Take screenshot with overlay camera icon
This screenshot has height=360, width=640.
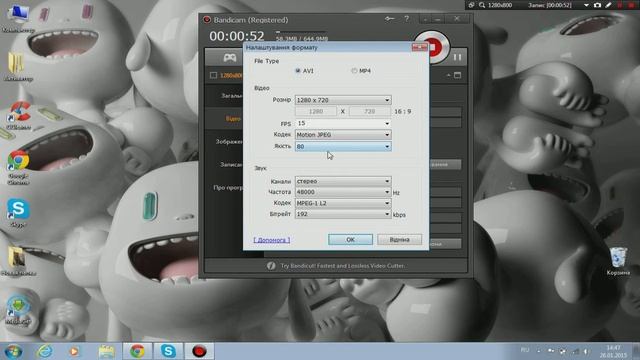coord(597,5)
